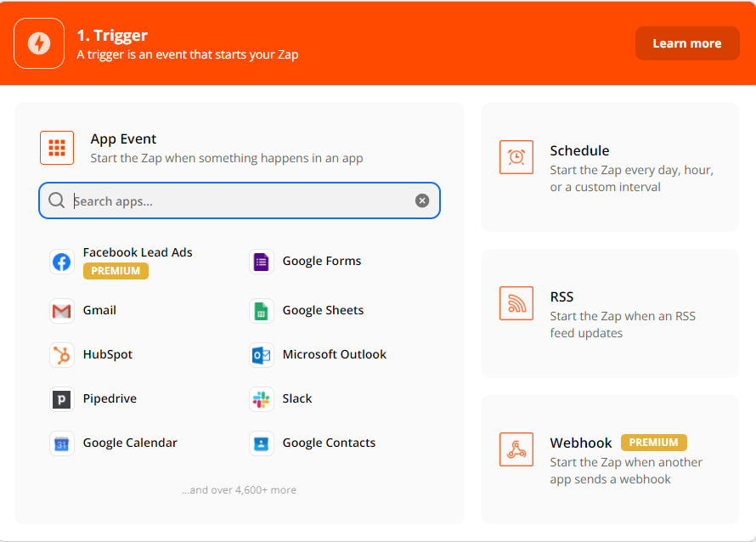Pick the Pipedrive app icon
This screenshot has width=756, height=542.
[62, 399]
